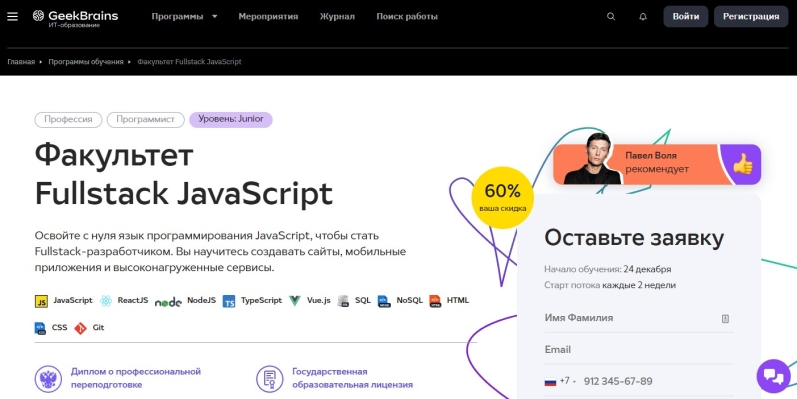The height and width of the screenshot is (399, 797).
Task: Open the Журнал menu item
Action: [337, 16]
